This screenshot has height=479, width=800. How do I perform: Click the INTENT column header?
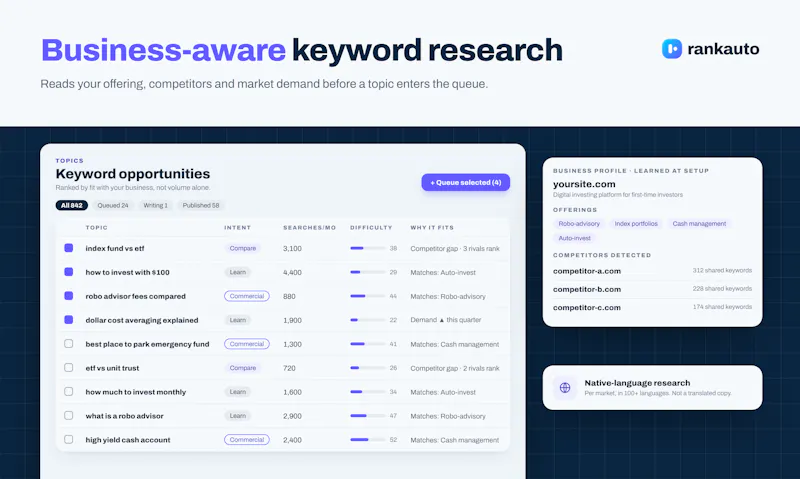point(237,228)
